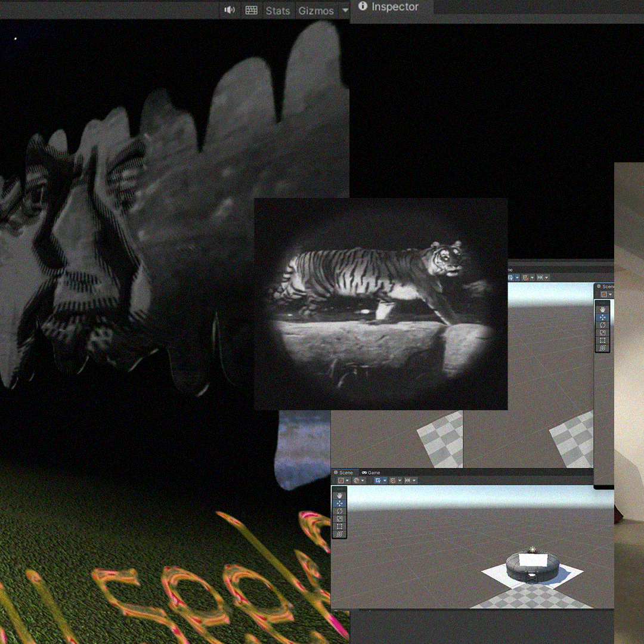This screenshot has height=644, width=644.
Task: Select the Transform tool in narrow right panel
Action: tap(602, 348)
